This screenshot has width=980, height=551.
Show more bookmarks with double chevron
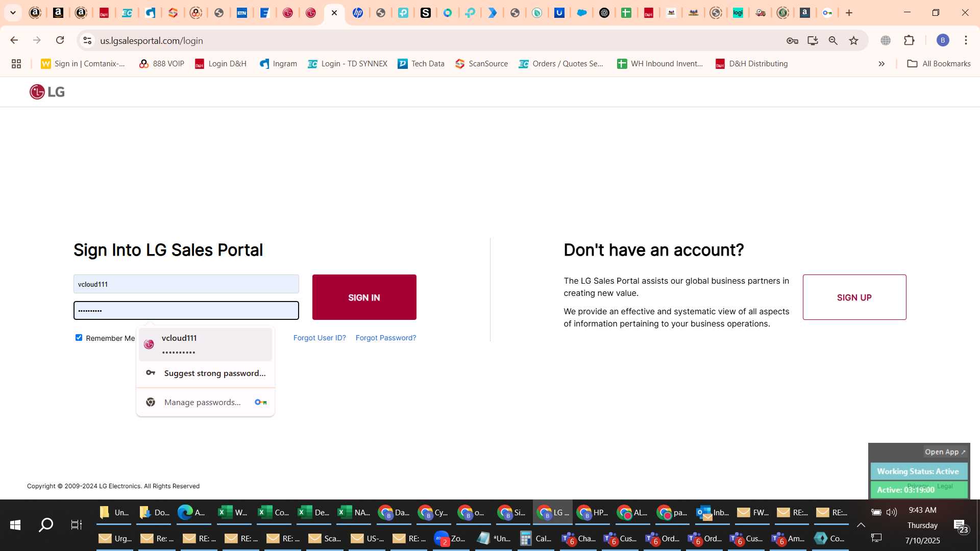(881, 64)
